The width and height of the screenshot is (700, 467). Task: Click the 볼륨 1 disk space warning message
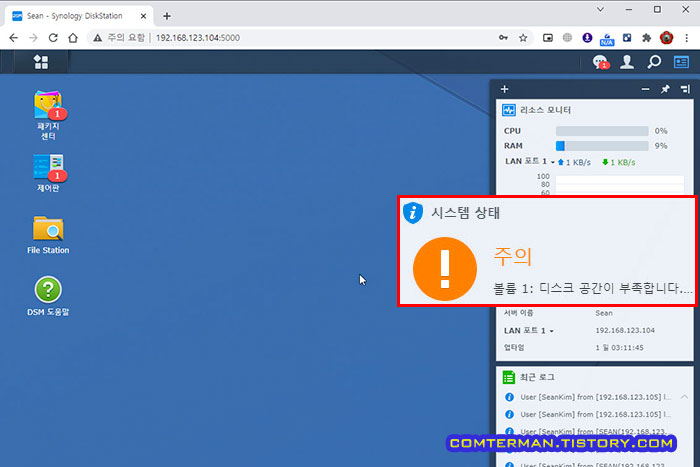point(593,288)
